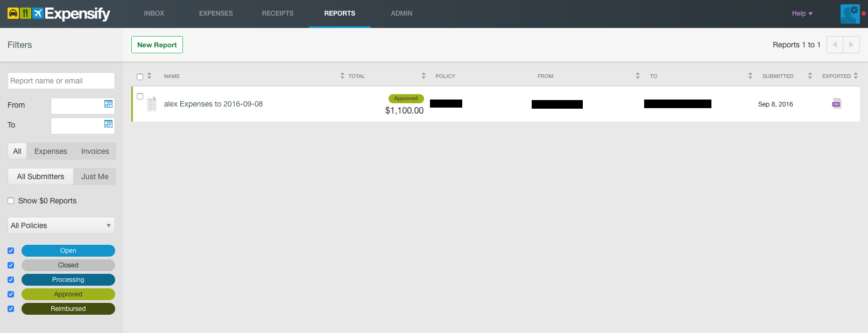
Task: Select All Submitters filter
Action: (40, 176)
